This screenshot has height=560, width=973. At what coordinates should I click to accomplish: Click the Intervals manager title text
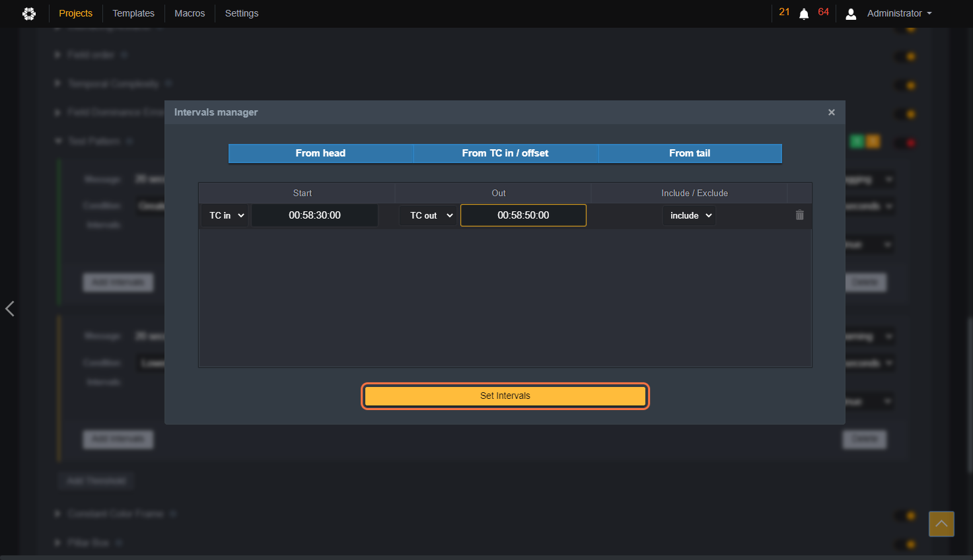(x=216, y=112)
